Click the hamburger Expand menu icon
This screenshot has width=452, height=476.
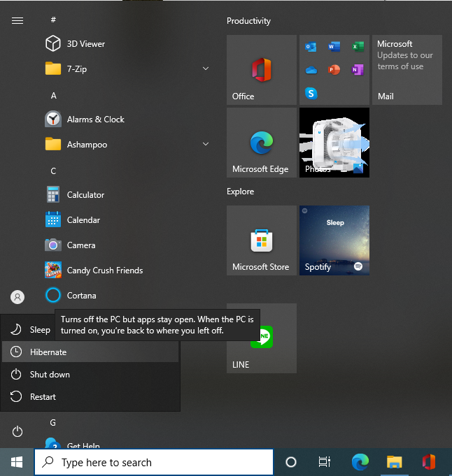point(17,20)
